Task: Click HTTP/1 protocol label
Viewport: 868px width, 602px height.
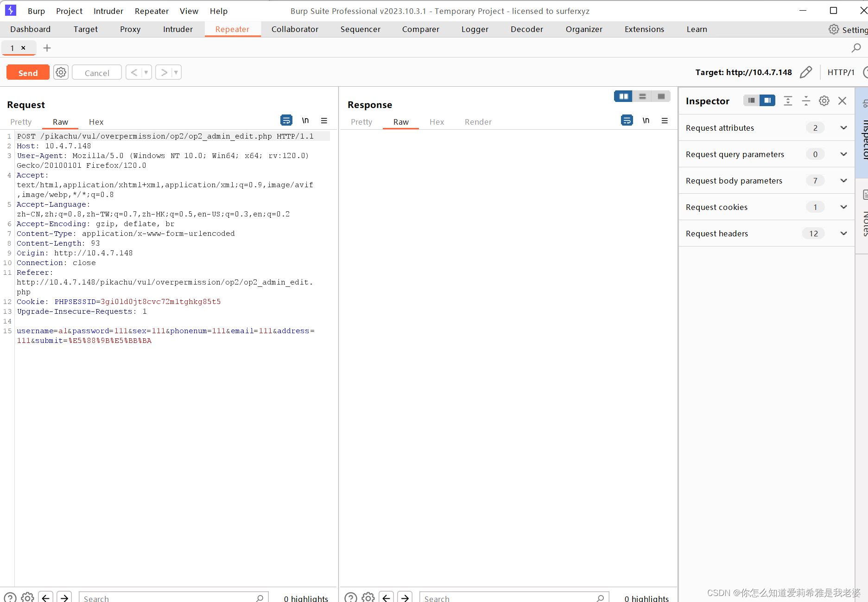Action: 841,72
